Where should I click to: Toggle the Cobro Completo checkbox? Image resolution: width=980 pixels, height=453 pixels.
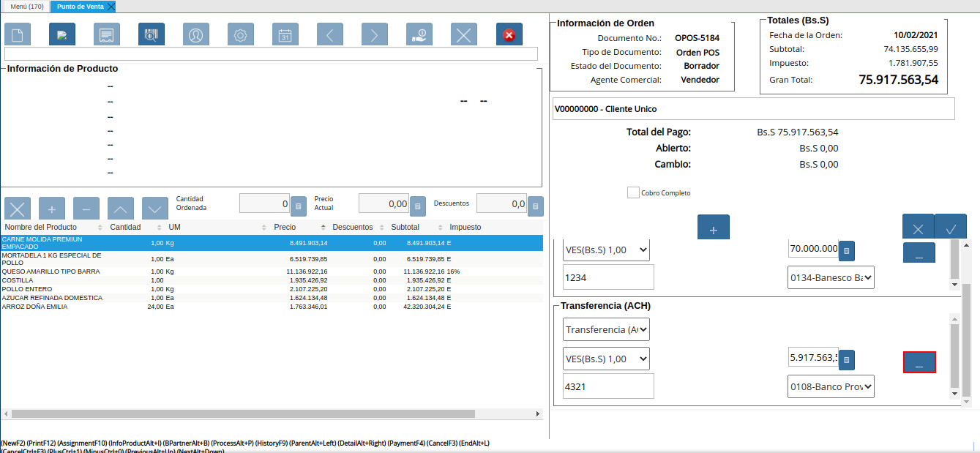point(633,192)
